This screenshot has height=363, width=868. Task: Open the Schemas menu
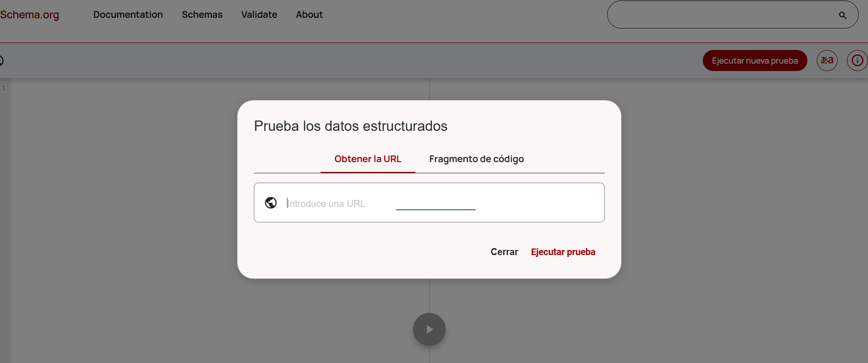pos(202,14)
